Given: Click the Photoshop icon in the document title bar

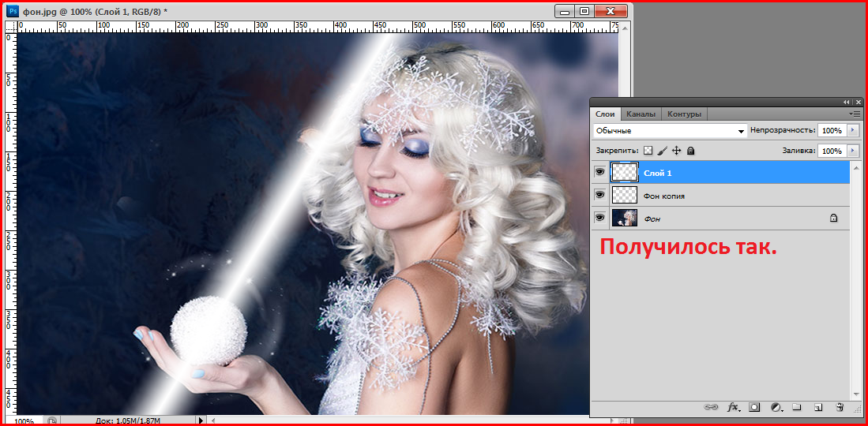Looking at the screenshot, I should coord(14,11).
